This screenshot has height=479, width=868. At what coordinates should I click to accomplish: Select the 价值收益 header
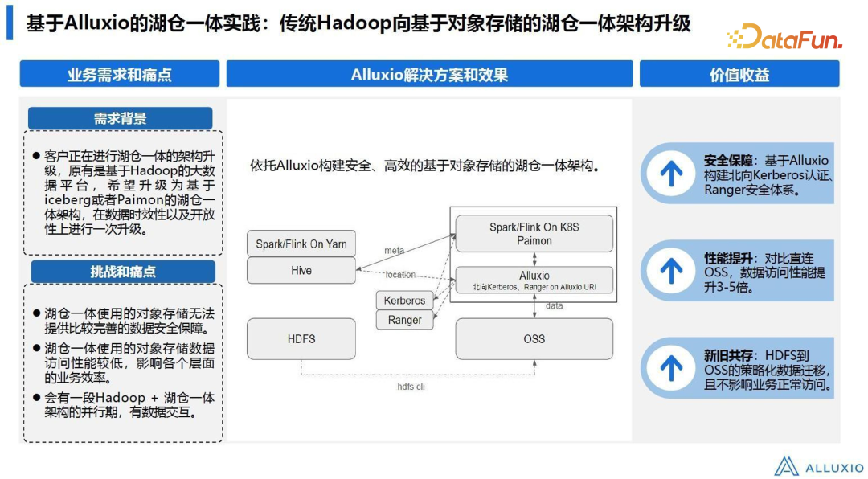[739, 74]
